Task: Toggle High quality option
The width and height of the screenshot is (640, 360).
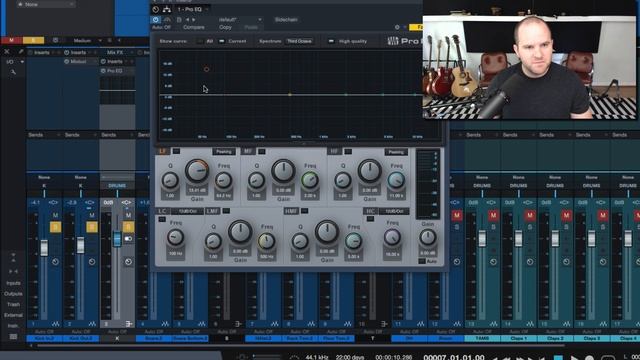Action: (331, 41)
